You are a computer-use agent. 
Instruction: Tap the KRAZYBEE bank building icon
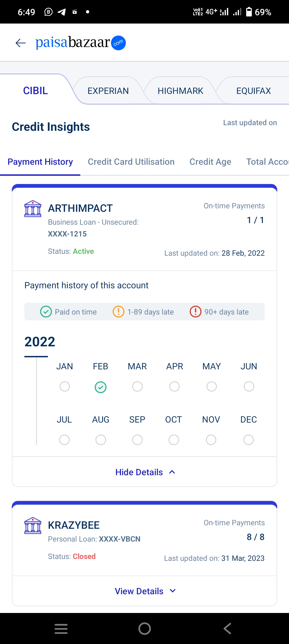point(33,526)
